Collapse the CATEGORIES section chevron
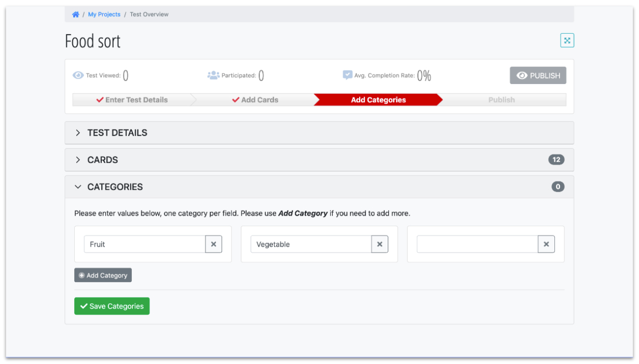The width and height of the screenshot is (639, 364). 78,187
